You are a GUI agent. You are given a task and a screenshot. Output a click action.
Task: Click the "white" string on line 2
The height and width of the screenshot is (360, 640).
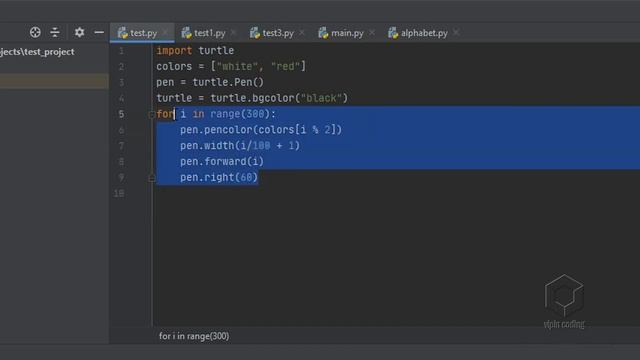coord(237,66)
